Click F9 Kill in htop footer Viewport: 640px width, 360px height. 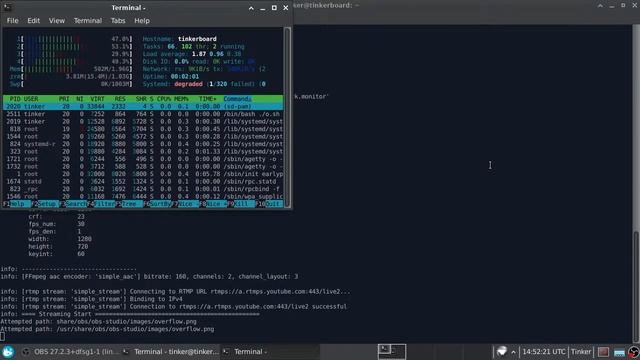[x=241, y=204]
